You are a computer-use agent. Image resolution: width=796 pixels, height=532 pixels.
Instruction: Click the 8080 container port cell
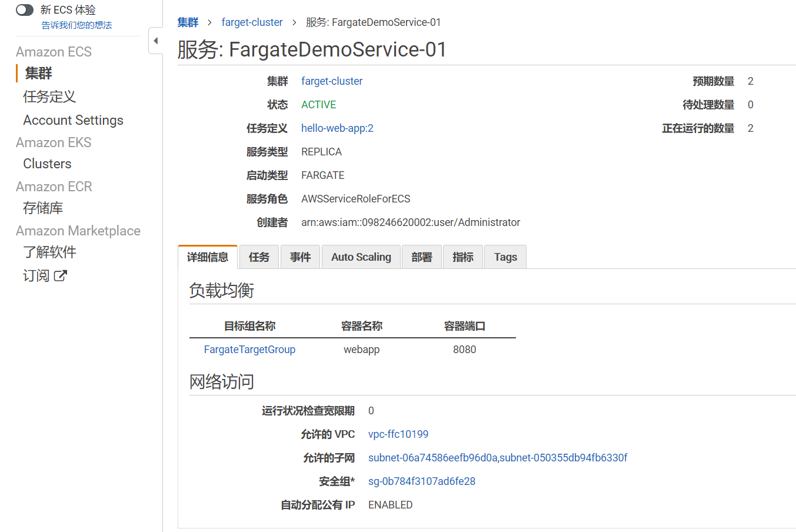coord(465,350)
